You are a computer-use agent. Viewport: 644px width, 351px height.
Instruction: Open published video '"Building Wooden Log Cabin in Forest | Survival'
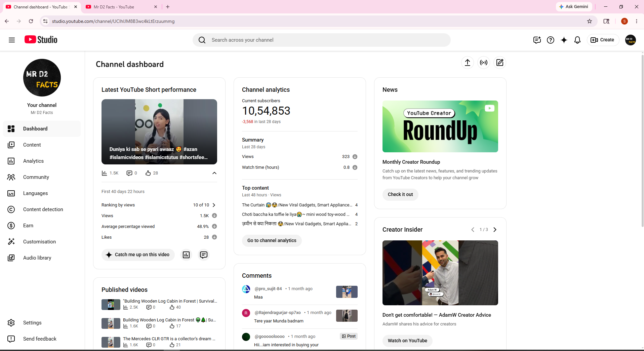click(170, 301)
